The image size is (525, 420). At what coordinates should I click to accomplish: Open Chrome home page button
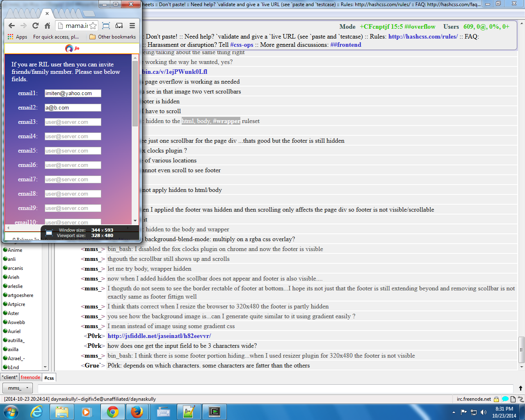47,25
